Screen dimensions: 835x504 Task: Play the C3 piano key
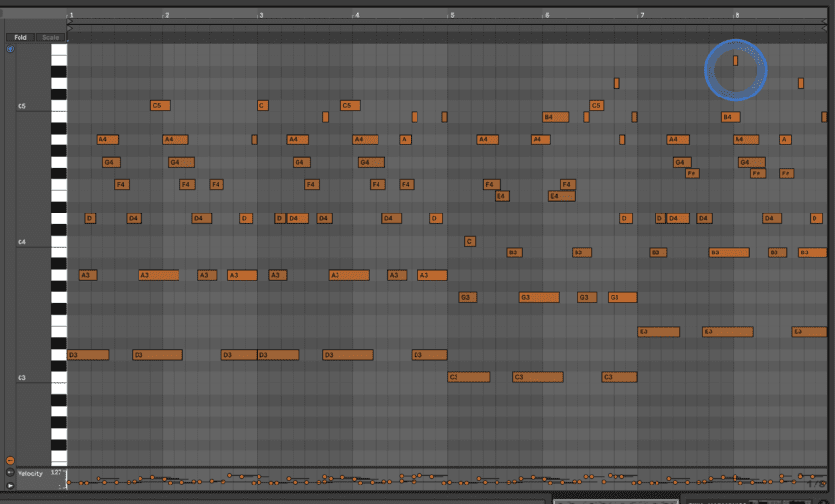60,378
